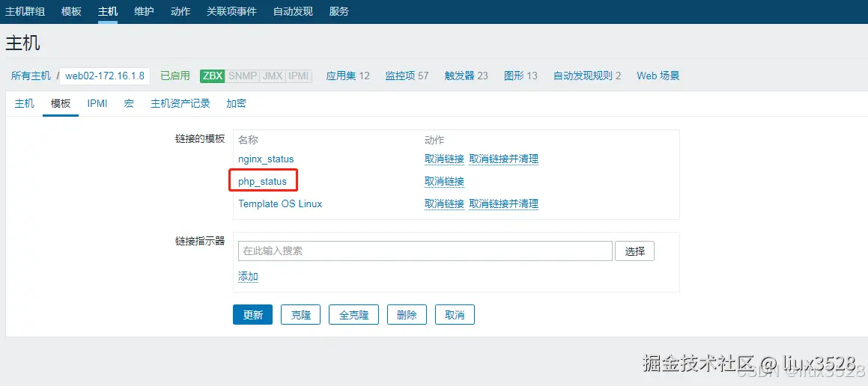Open 应用集 12 link
This screenshot has width=868, height=386.
click(x=347, y=76)
